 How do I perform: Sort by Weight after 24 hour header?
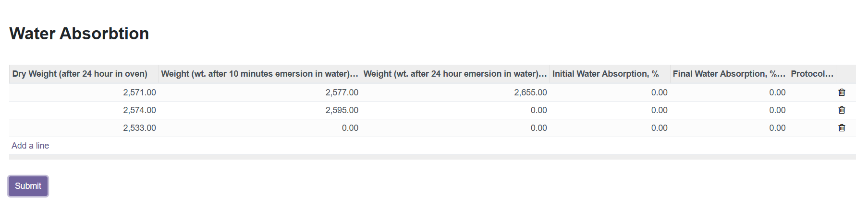point(455,74)
